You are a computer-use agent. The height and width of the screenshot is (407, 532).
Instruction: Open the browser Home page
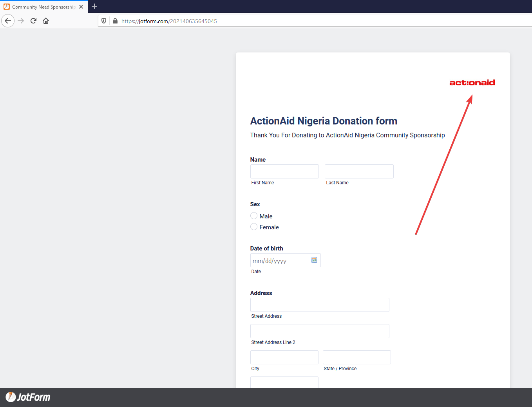45,21
